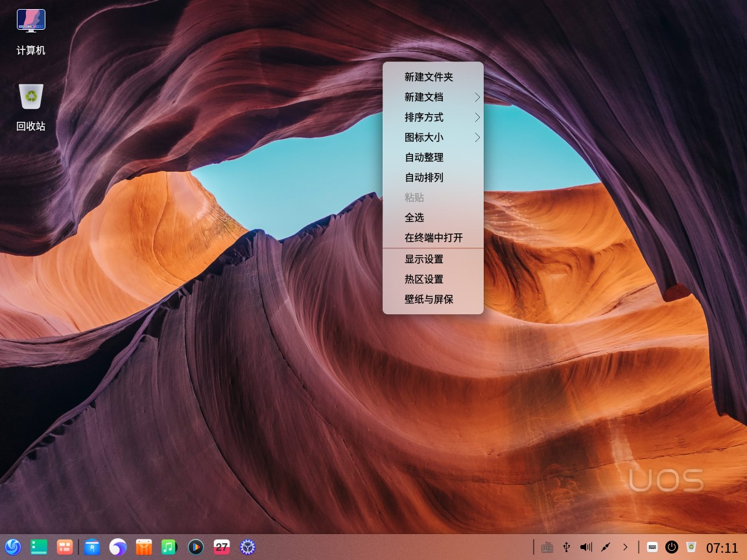Open the video player dock icon
Image resolution: width=747 pixels, height=560 pixels.
(195, 546)
